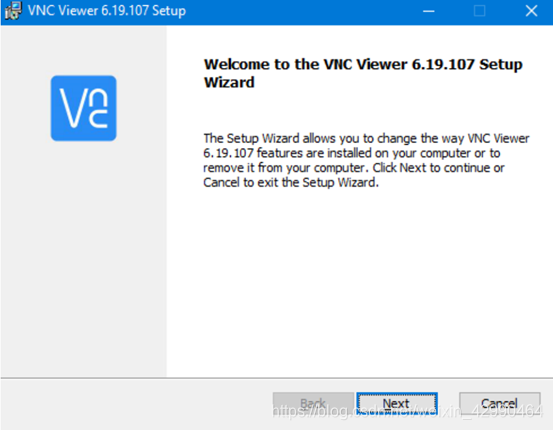The height and width of the screenshot is (430, 553).
Task: Click the greyed-out maximize window icon
Action: [x=479, y=11]
